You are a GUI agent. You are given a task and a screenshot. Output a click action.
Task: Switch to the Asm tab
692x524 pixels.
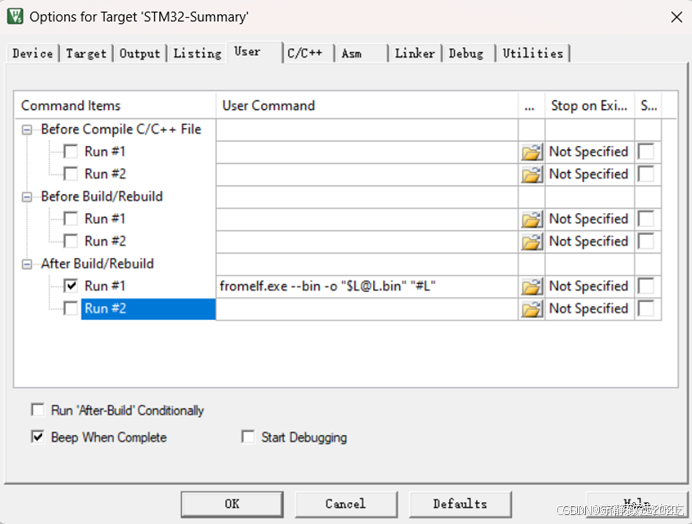click(x=361, y=53)
